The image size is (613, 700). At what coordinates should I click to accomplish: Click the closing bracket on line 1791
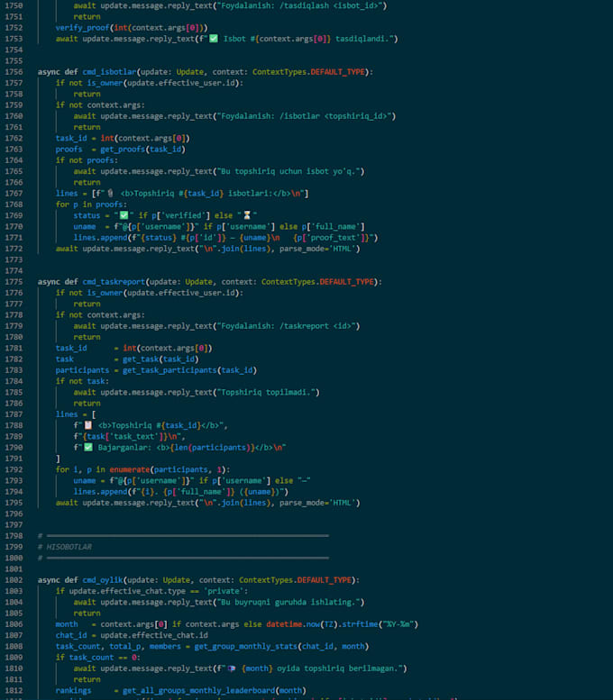[58, 459]
